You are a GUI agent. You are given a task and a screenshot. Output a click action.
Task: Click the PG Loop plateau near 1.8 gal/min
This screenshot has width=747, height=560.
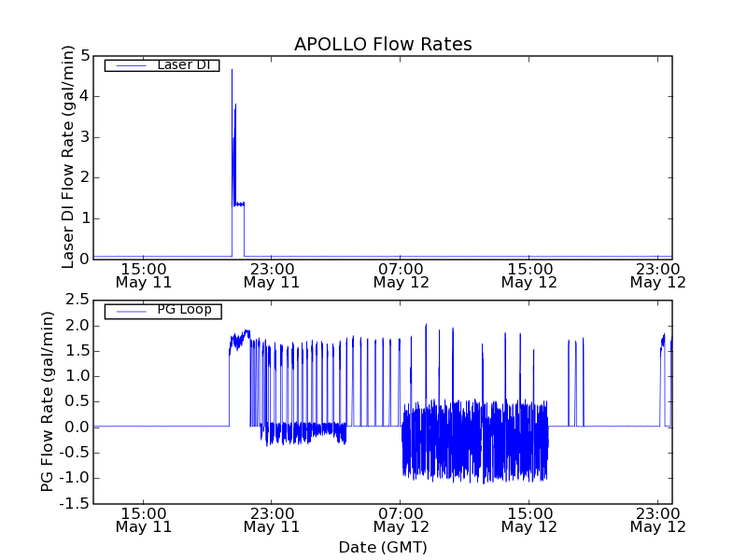pos(240,339)
